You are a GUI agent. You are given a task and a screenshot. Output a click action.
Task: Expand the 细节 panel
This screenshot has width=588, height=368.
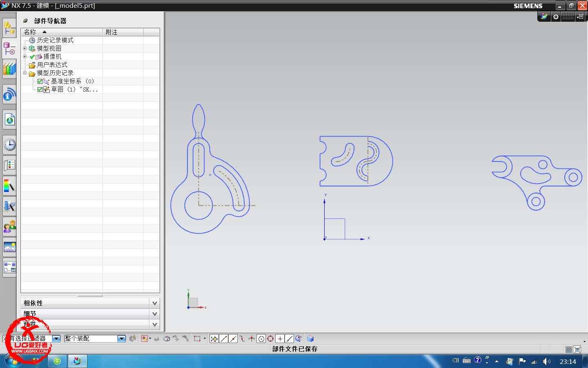tap(155, 314)
